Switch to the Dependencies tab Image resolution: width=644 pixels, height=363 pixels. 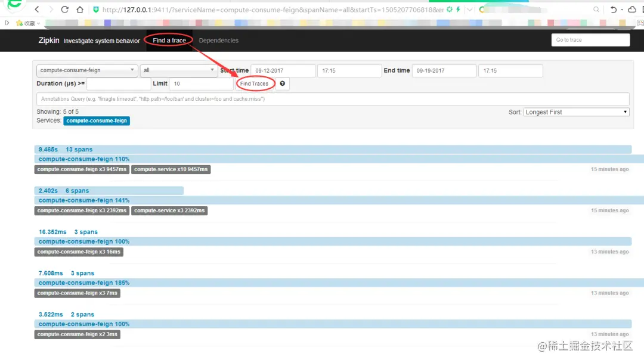coord(218,41)
